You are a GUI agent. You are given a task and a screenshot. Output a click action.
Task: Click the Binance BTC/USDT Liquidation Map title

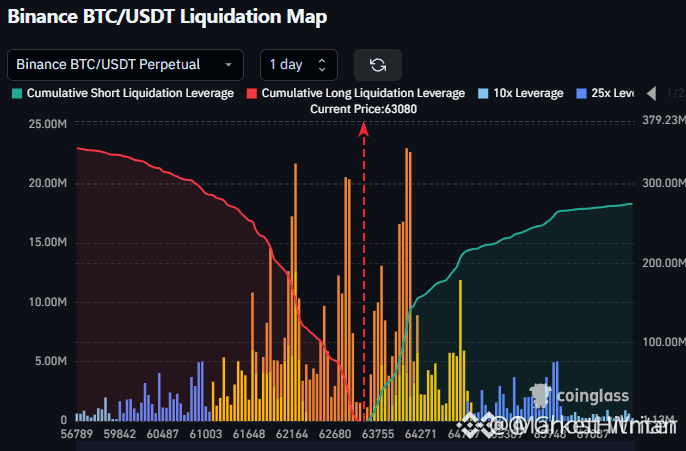point(167,17)
